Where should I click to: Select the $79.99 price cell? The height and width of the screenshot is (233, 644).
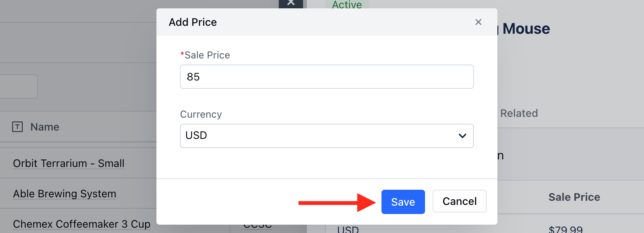point(566,229)
